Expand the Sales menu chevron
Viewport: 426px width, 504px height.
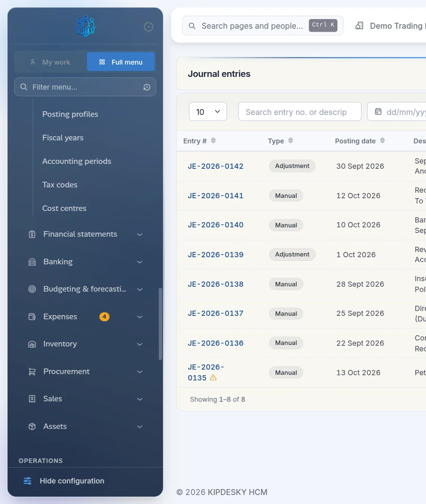(x=140, y=399)
